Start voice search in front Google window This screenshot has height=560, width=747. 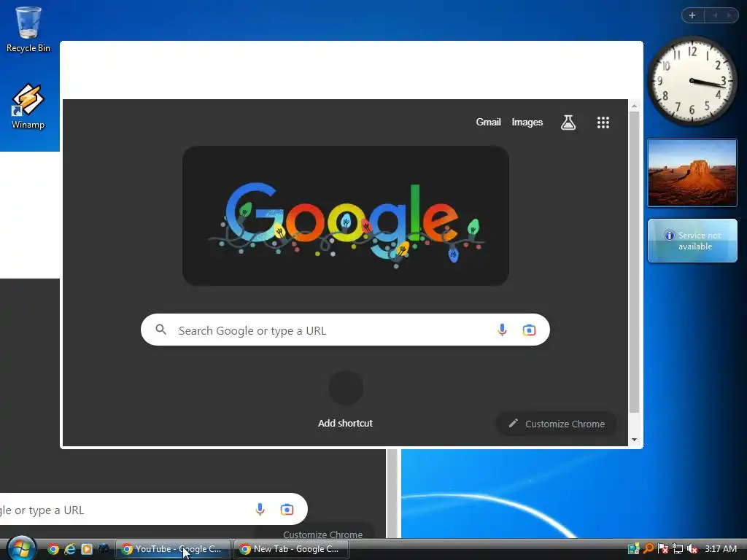coord(502,330)
